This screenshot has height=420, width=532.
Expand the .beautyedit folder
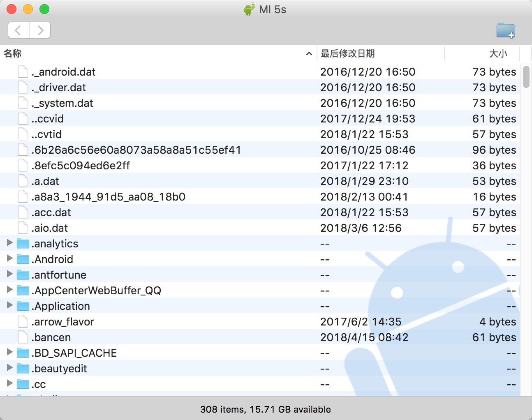pyautogui.click(x=10, y=368)
